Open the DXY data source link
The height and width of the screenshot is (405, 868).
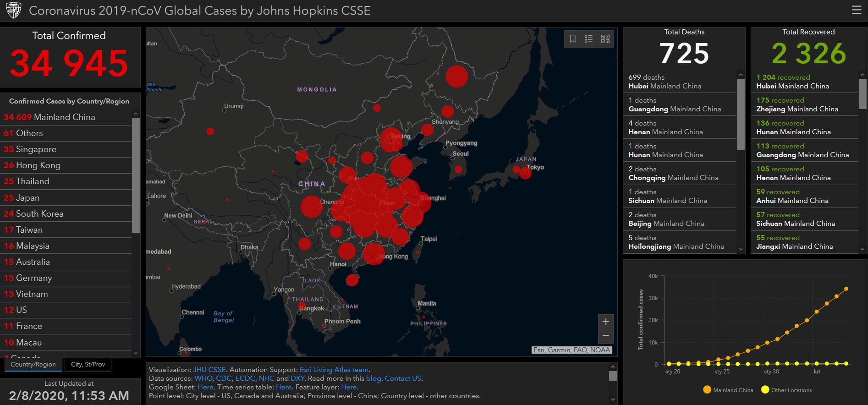tap(297, 378)
